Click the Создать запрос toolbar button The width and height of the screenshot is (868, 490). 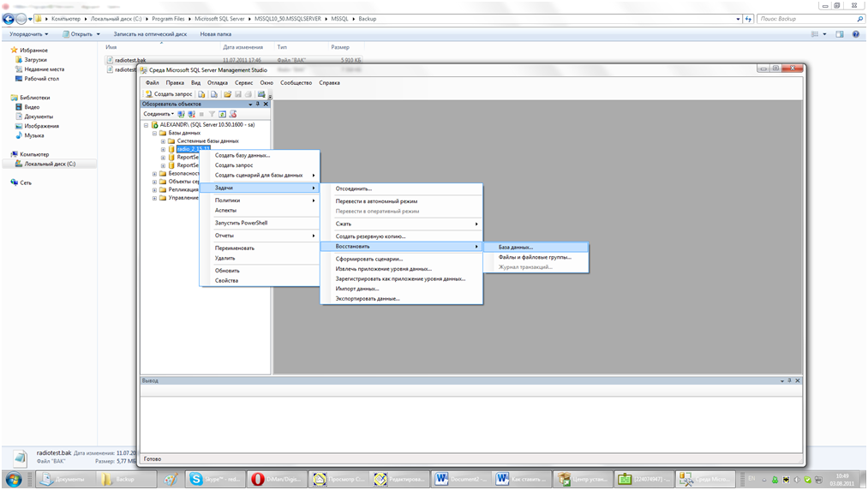[x=169, y=94]
